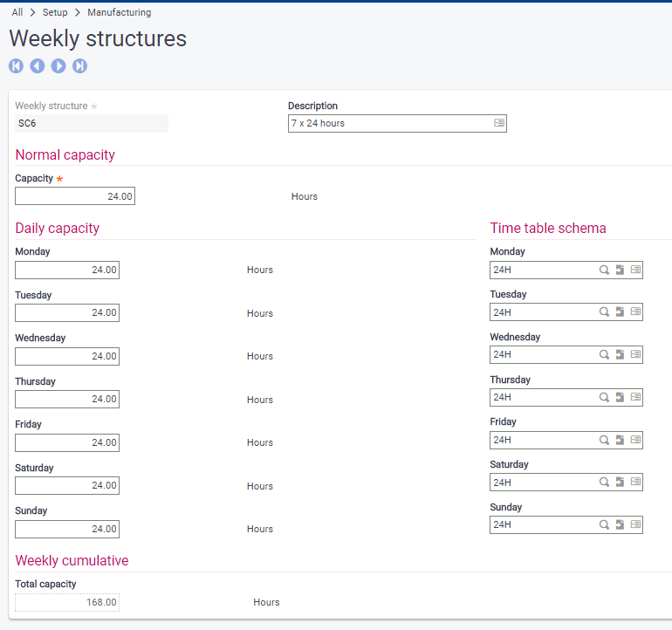Screen dimensions: 672x630
Task: Select the Sunday daily capacity field
Action: point(67,530)
